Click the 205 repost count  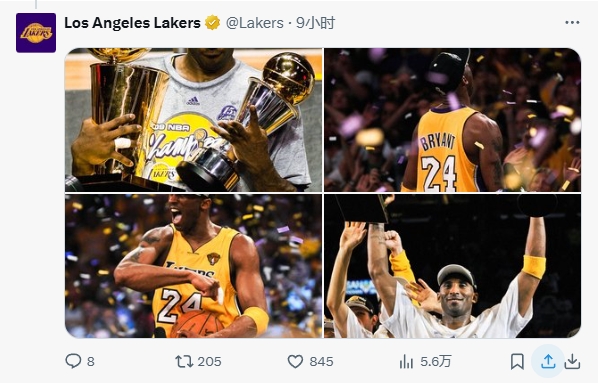pyautogui.click(x=209, y=361)
